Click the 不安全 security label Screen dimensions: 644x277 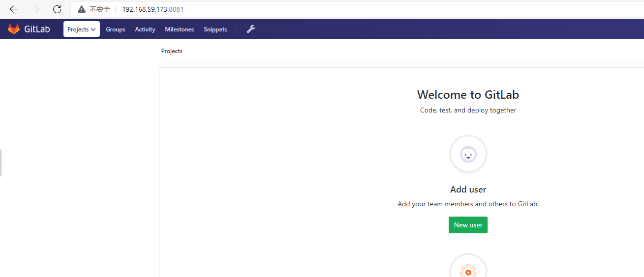pyautogui.click(x=100, y=9)
